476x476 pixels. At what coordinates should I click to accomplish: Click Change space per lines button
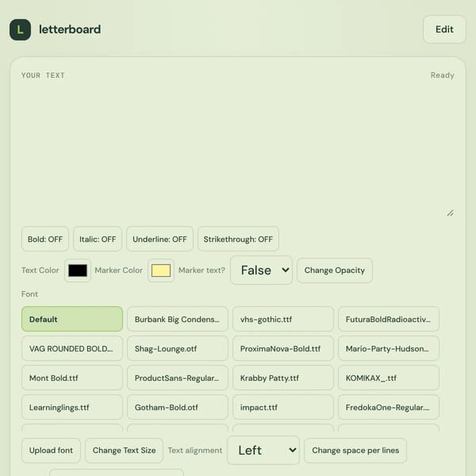pos(355,450)
